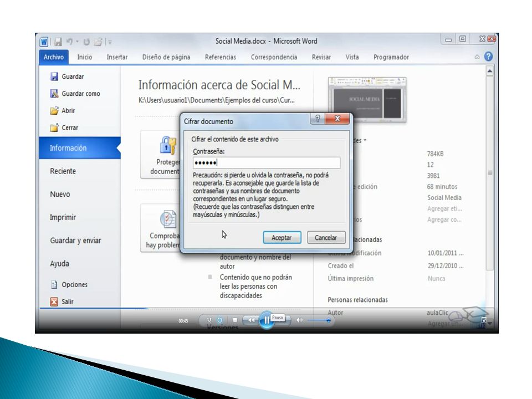Open the Undo history dropdown arrow
Viewport: 532px width, 399px height.
[x=77, y=42]
